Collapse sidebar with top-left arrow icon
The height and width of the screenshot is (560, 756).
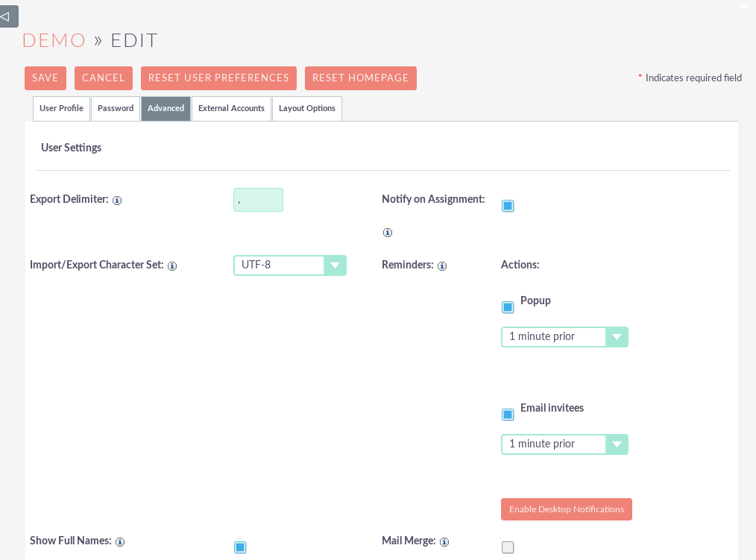[8, 16]
